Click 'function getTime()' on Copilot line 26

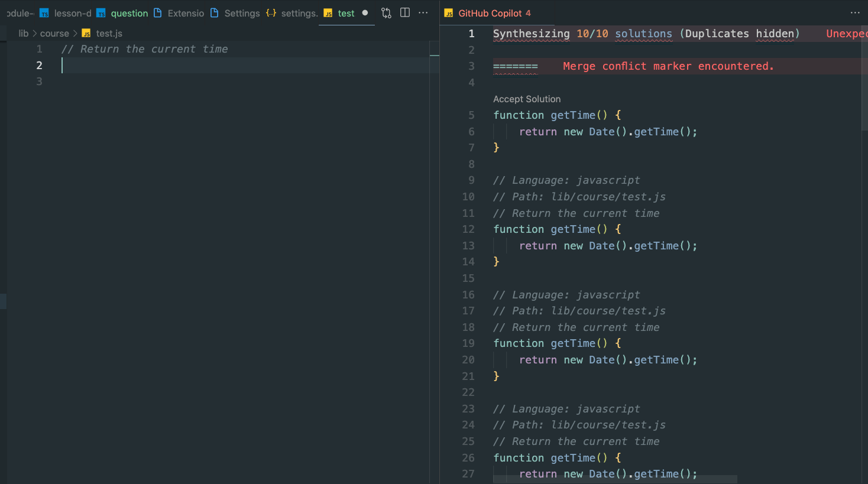click(x=550, y=458)
